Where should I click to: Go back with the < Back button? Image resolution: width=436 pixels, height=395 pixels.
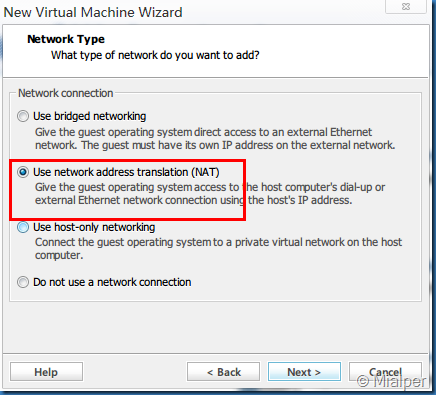(223, 372)
